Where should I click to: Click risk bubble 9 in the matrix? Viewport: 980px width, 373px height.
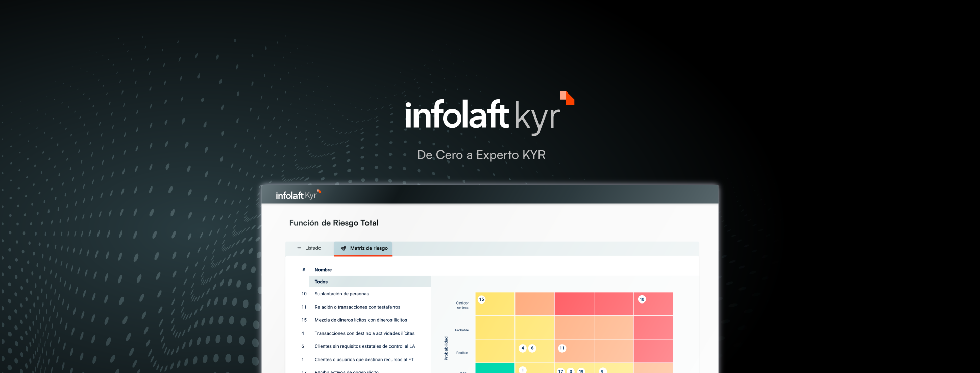(x=602, y=371)
